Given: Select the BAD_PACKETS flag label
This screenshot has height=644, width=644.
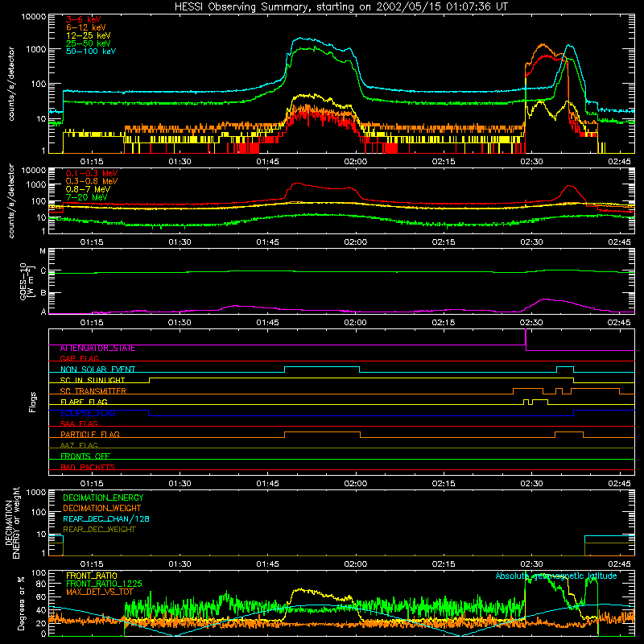Looking at the screenshot, I should (88, 468).
